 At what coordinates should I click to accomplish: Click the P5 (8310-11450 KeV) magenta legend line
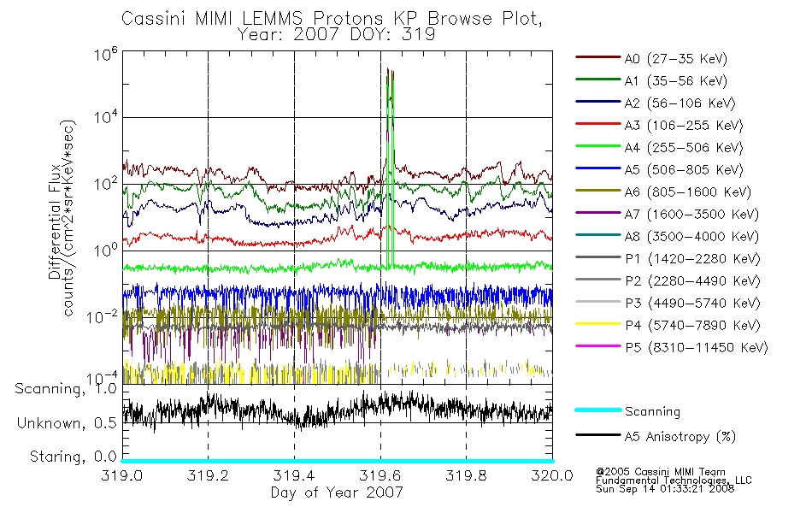click(x=597, y=346)
